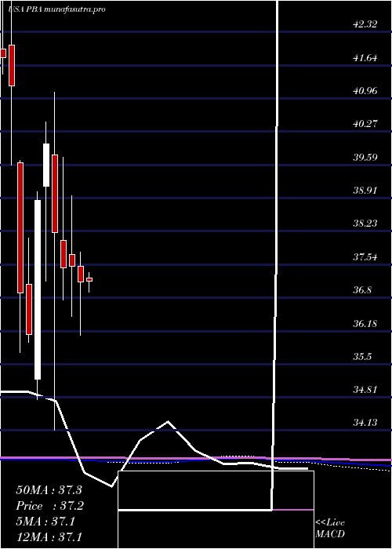This screenshot has height=549, width=392.
Task: Click the last small red candlestick
Action: pyautogui.click(x=89, y=279)
